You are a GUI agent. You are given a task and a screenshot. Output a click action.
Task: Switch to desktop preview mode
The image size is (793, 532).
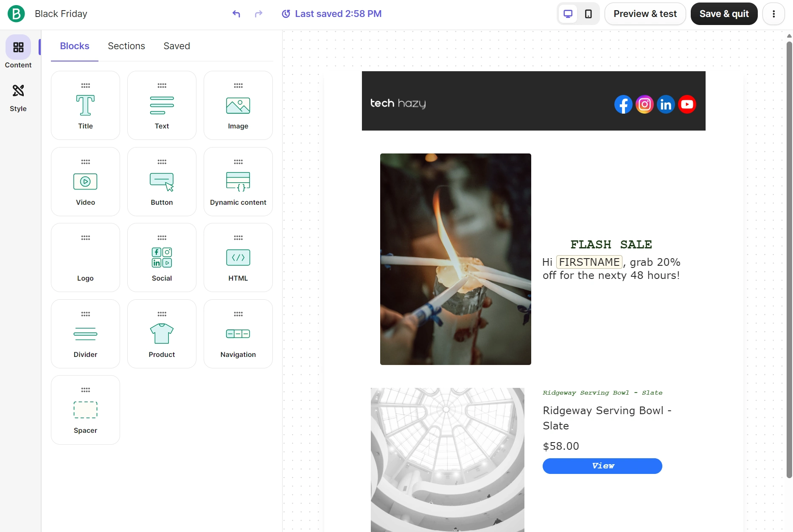click(x=568, y=14)
